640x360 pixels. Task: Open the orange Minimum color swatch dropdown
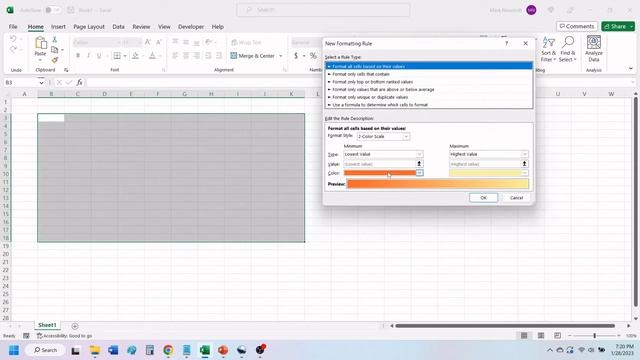click(420, 173)
